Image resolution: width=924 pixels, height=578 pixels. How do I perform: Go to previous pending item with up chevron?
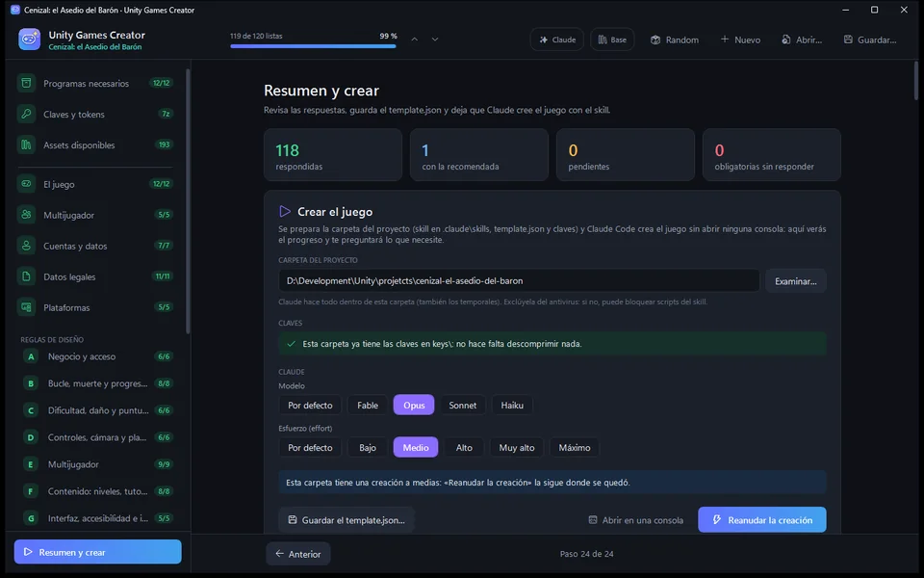point(414,39)
